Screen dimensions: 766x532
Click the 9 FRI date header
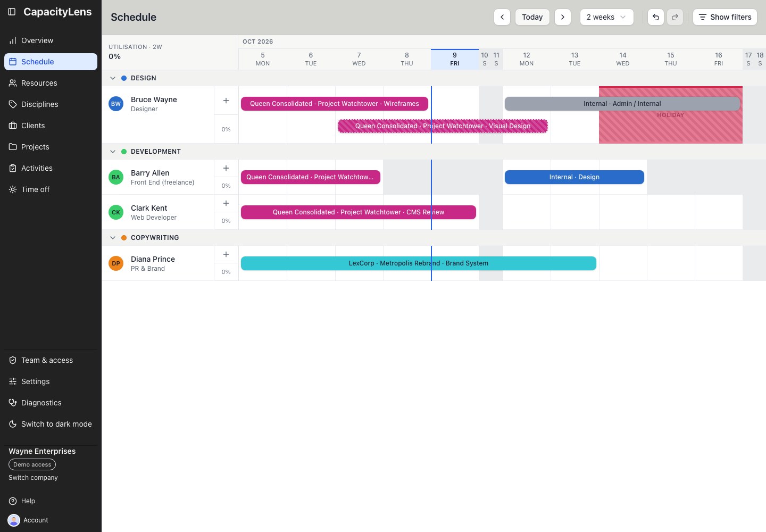coord(455,59)
